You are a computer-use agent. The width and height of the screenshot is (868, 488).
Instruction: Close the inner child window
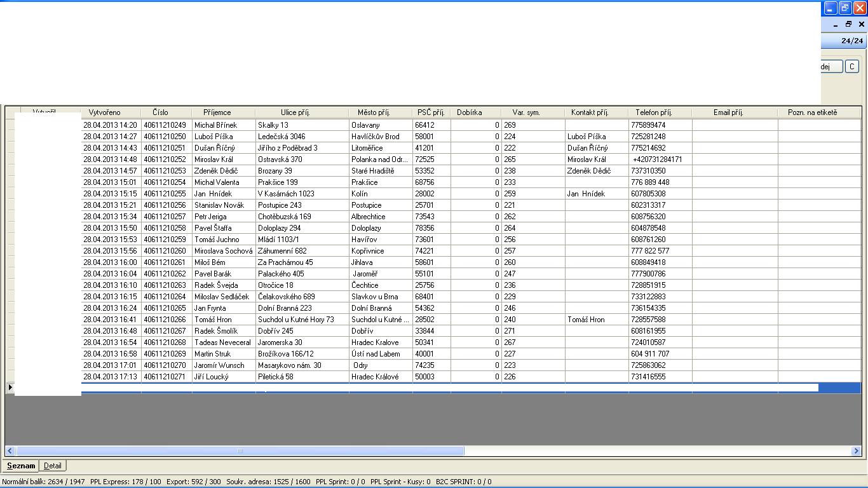point(862,25)
